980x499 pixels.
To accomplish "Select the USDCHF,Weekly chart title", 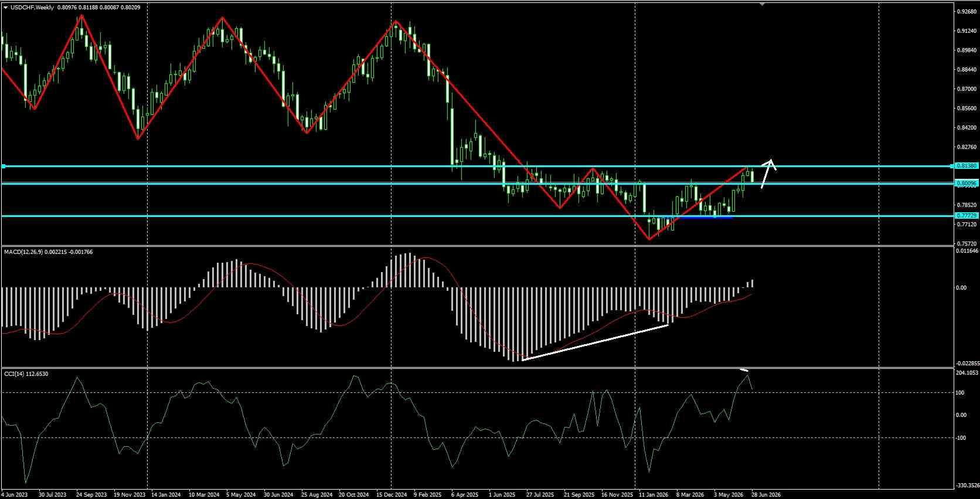I will point(32,7).
